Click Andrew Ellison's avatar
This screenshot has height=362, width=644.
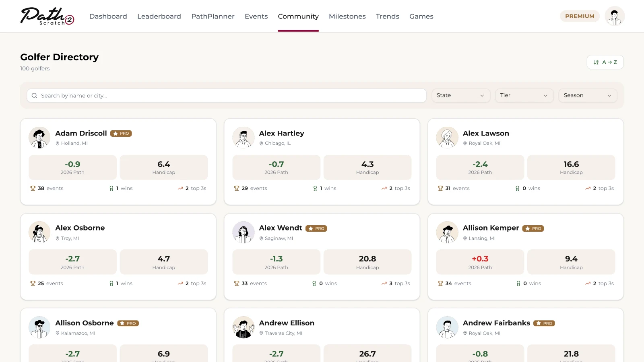(x=243, y=327)
